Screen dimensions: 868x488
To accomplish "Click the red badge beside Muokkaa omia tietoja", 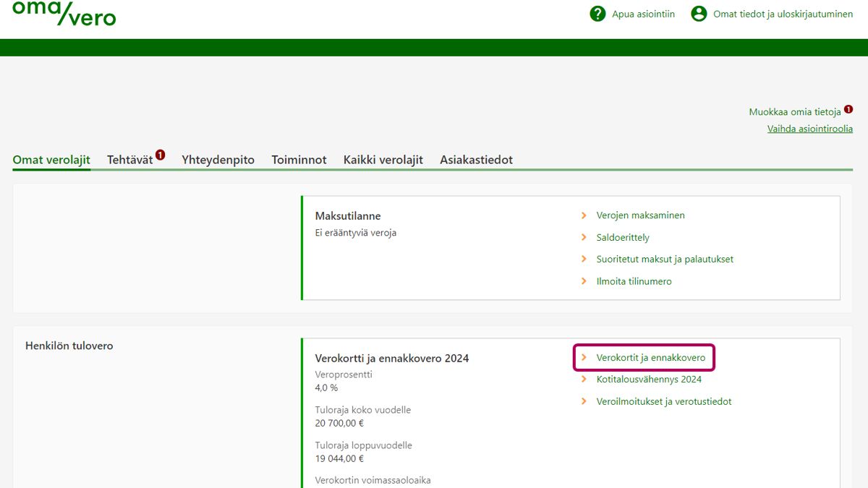I will coord(848,109).
